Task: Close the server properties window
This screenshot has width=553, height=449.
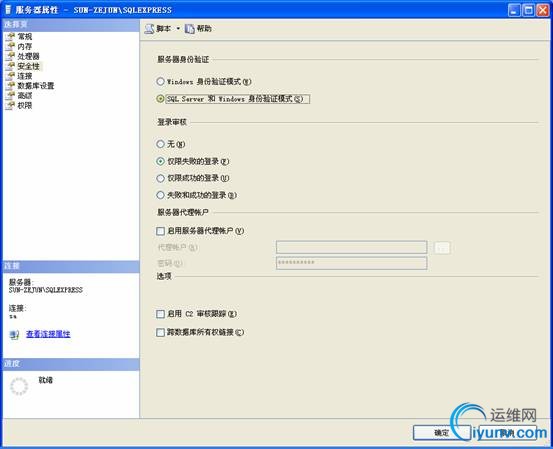Action: [542, 10]
